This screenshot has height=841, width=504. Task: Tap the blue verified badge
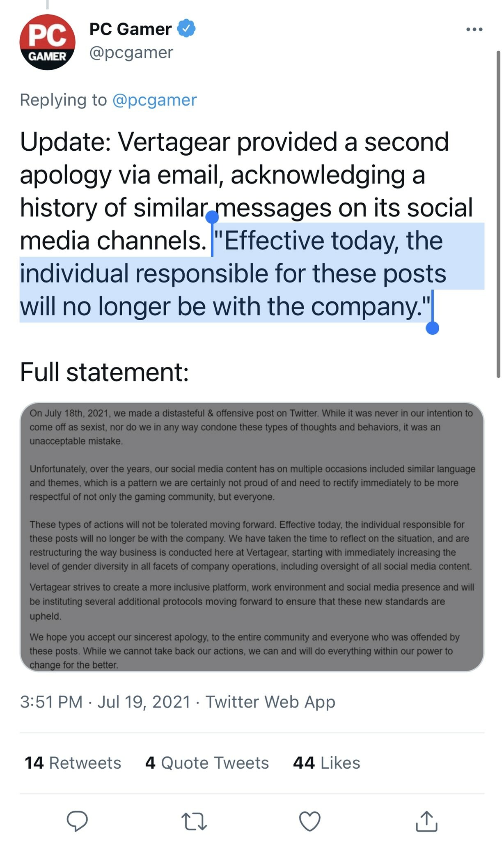point(186,29)
